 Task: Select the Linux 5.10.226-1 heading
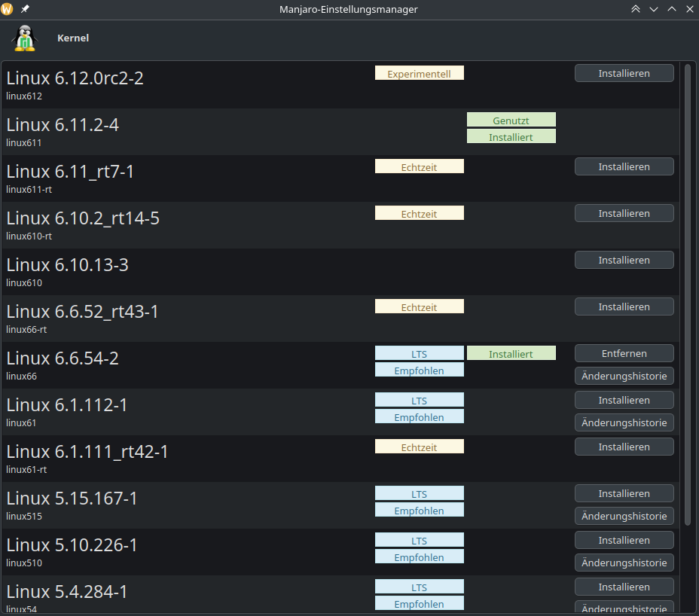click(72, 545)
